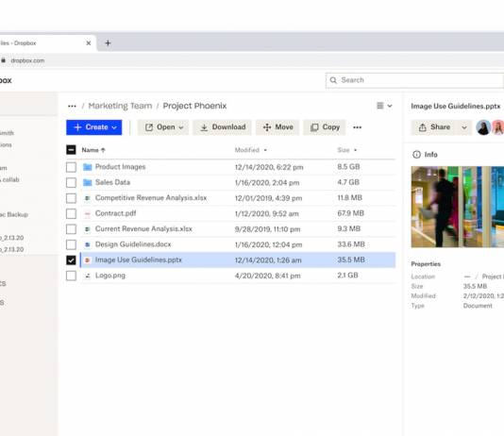The image size is (504, 436).
Task: Click the Design Guidelines.docx document icon
Action: tap(87, 244)
